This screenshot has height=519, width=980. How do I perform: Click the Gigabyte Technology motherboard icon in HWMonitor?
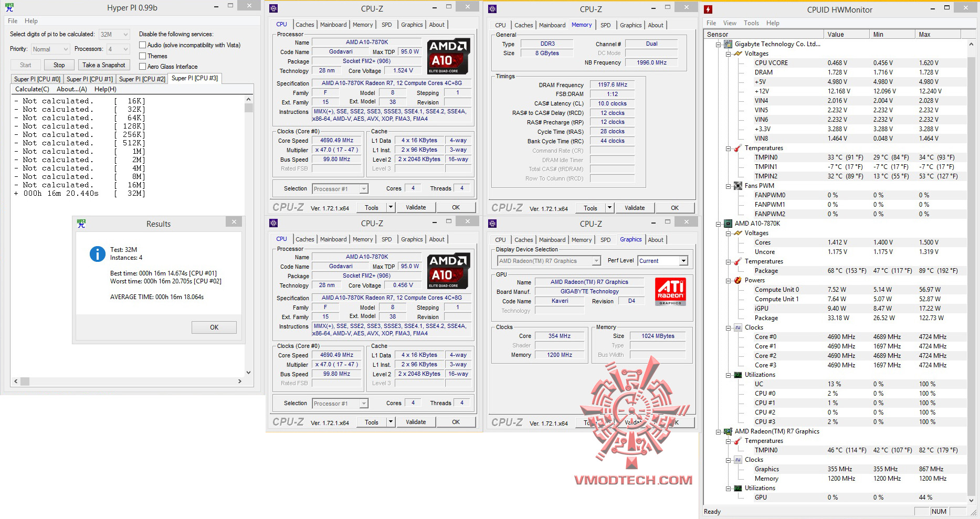[728, 44]
